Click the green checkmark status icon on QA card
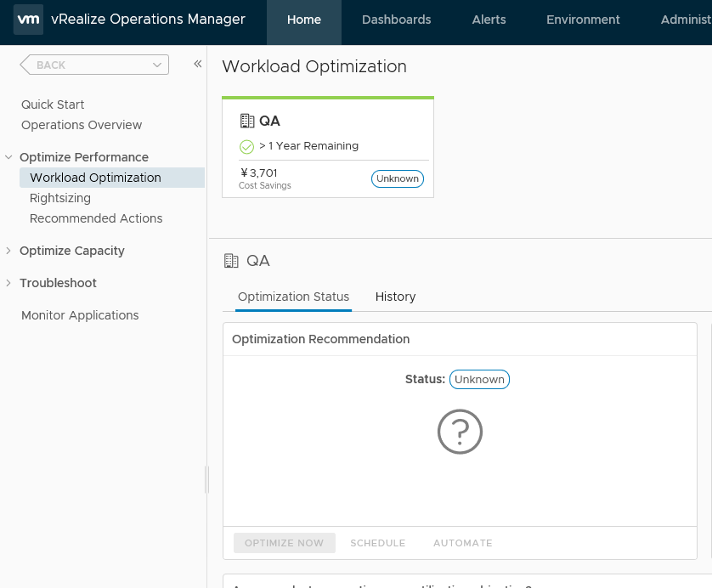Screen dimensions: 712x588 247,146
